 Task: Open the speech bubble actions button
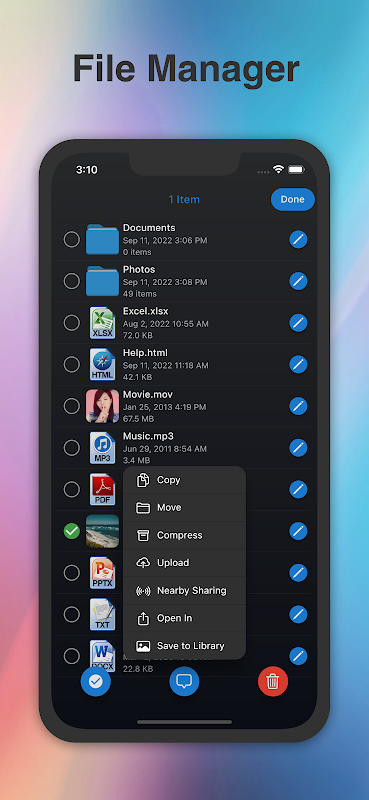pos(184,681)
